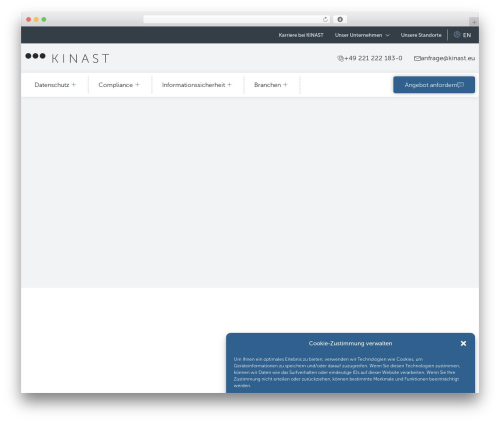Click the yellow minimize window button
This screenshot has width=500, height=423.
[36, 19]
